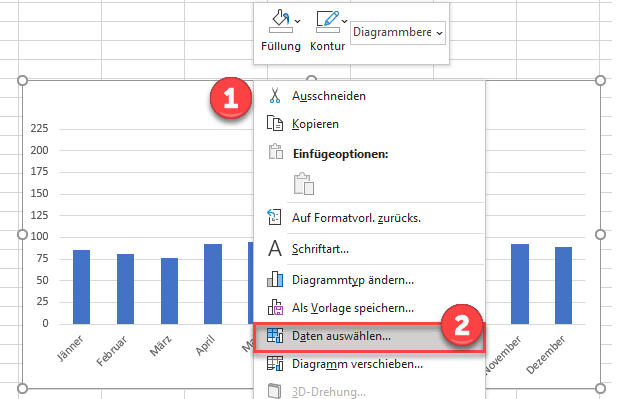Viewport: 624px width, 399px height.
Task: Click the April axis label
Action: point(205,345)
